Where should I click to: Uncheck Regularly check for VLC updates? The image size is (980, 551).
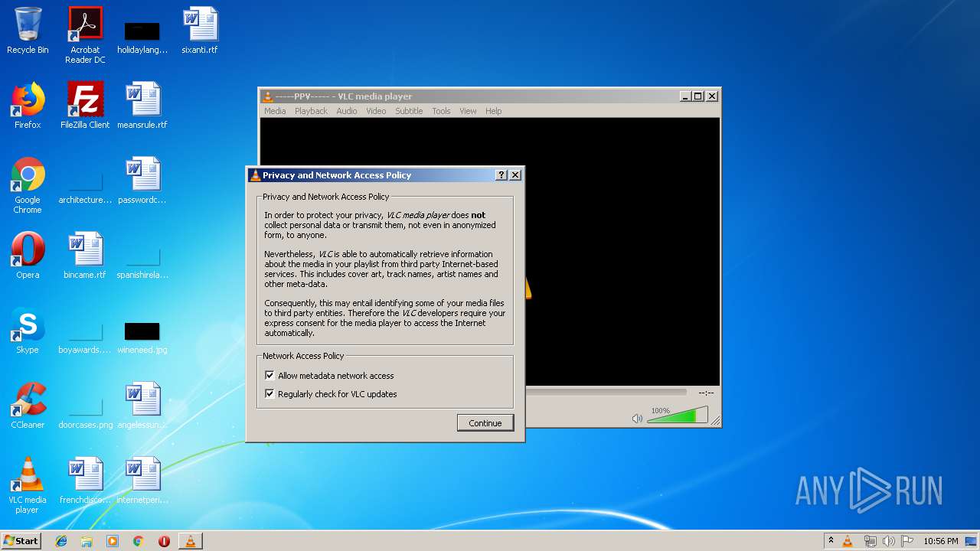coord(269,394)
